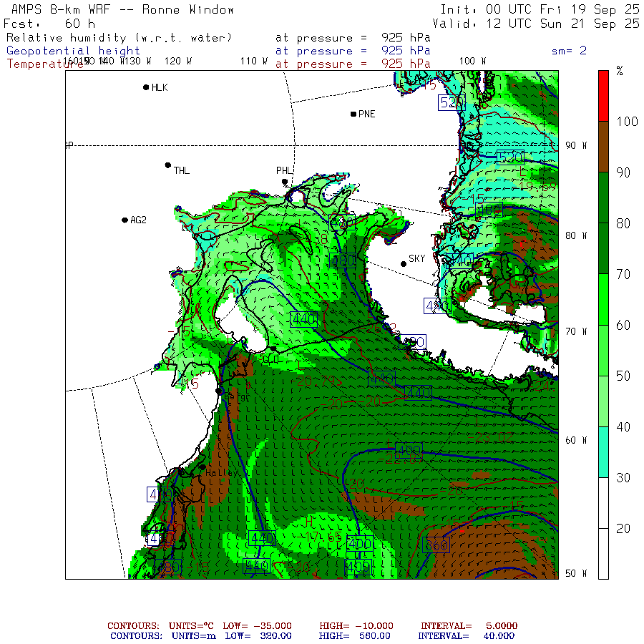Click the cyan 30-40% legend swatch

(604, 452)
